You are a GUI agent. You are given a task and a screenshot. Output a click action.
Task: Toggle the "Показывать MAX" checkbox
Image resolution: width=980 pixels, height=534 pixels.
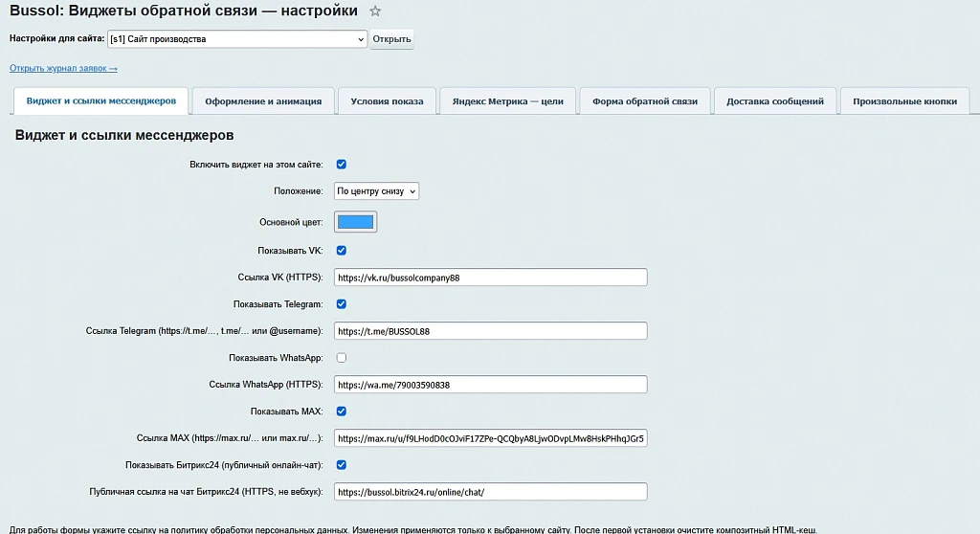[x=342, y=412]
